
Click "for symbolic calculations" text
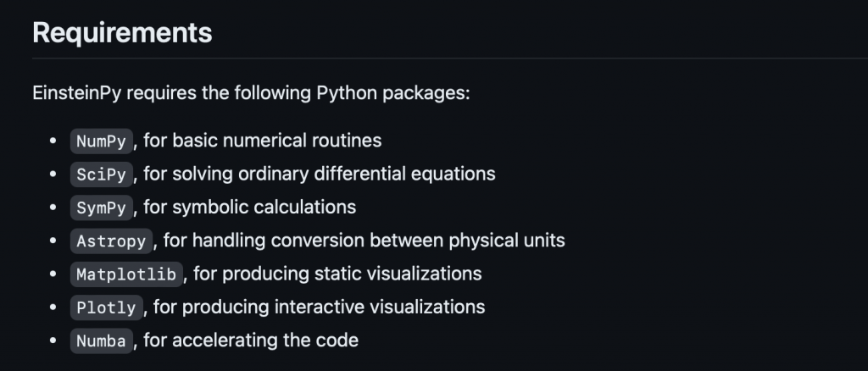coord(250,207)
